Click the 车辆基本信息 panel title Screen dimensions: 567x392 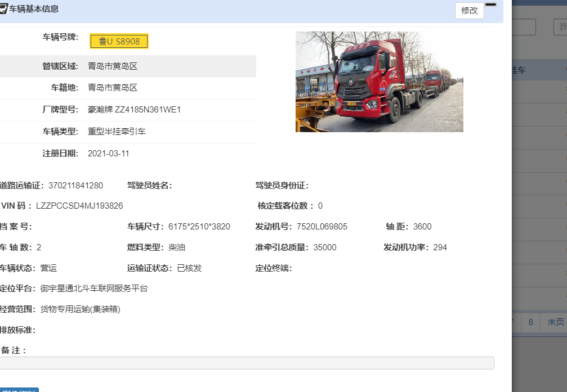[34, 9]
